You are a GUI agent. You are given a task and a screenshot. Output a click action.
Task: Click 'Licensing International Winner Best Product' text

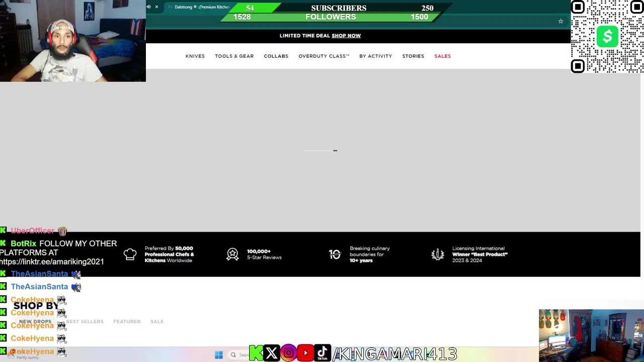tap(479, 254)
